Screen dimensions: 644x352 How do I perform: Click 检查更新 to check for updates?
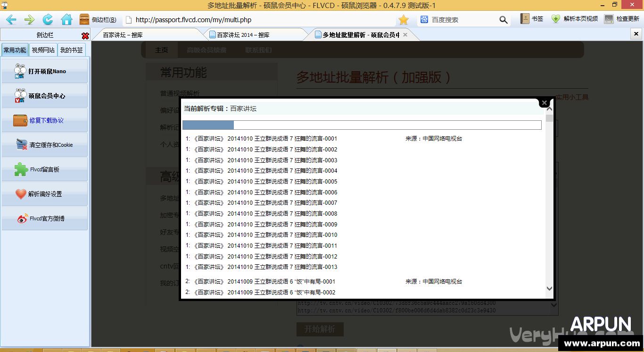point(622,19)
